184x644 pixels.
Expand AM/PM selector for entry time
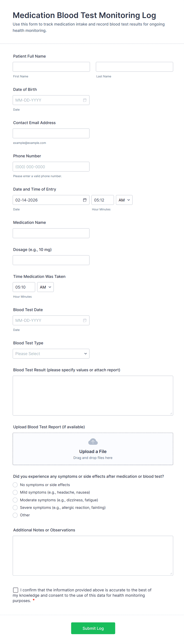click(124, 200)
